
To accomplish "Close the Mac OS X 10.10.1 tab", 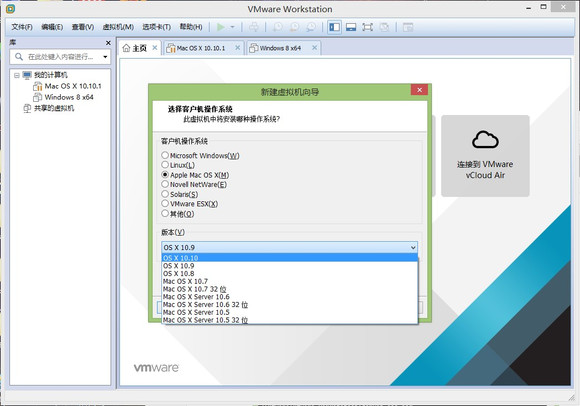I will [x=237, y=48].
